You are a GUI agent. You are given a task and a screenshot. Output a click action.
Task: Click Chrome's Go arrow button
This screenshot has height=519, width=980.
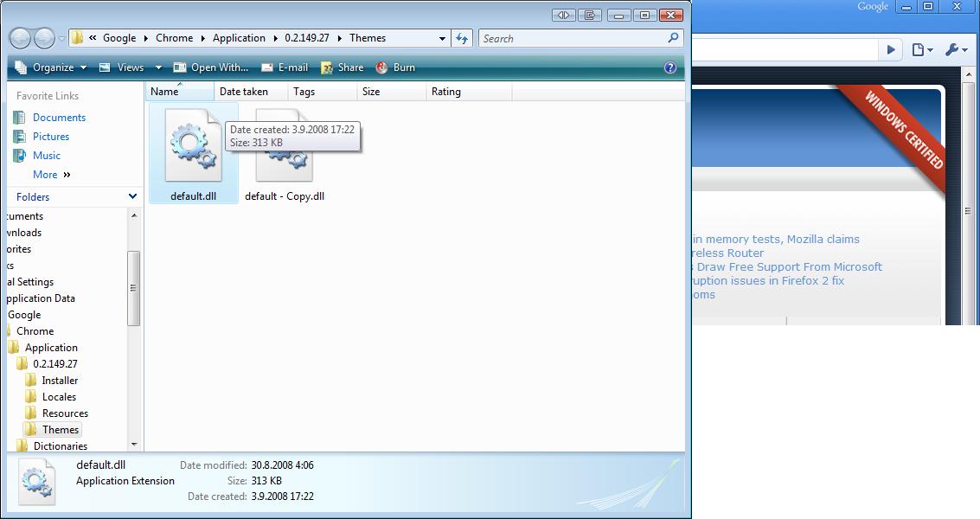[890, 50]
